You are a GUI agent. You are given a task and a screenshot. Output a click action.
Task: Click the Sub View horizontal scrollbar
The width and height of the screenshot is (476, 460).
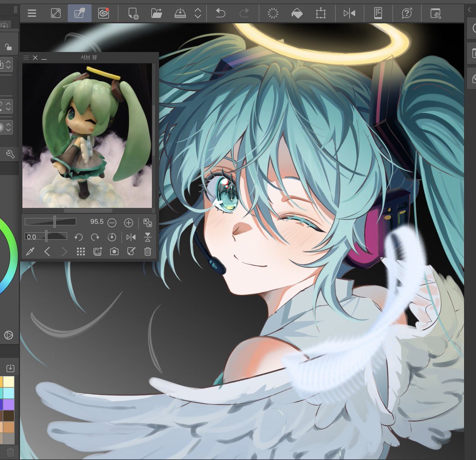pos(88,210)
